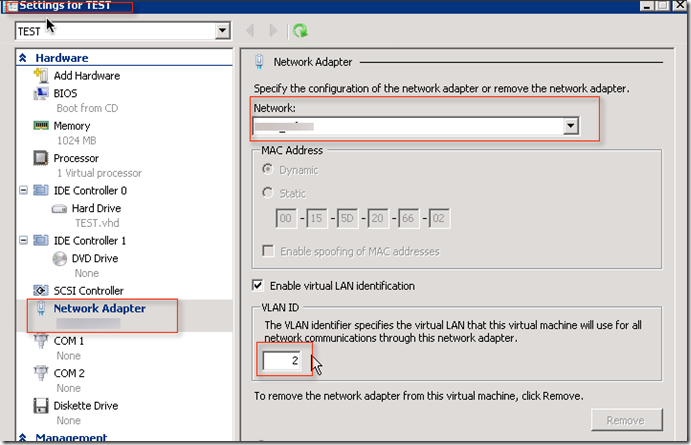Viewport: 691px width, 445px height.
Task: Click the 1 Virtual processor text
Action: (99, 173)
